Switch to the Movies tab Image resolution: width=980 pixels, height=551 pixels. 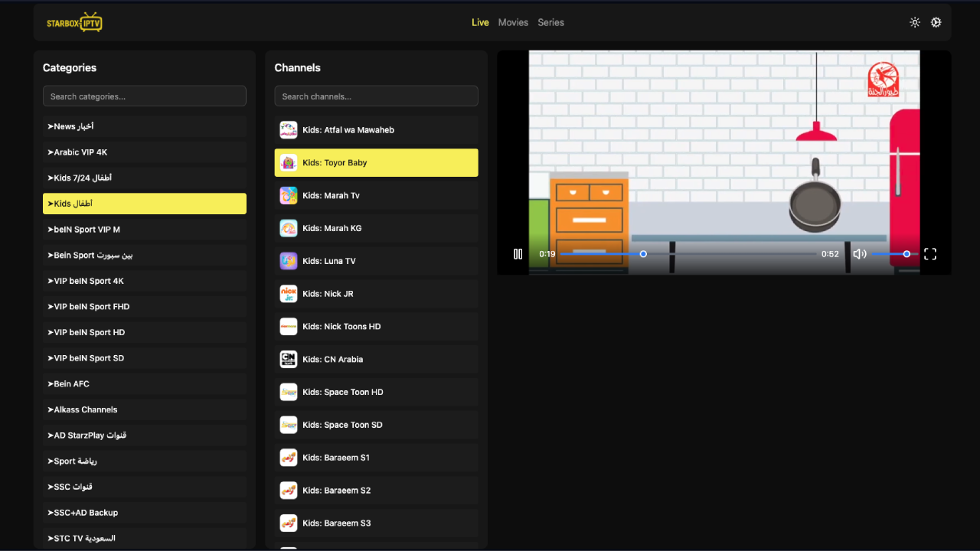click(513, 22)
